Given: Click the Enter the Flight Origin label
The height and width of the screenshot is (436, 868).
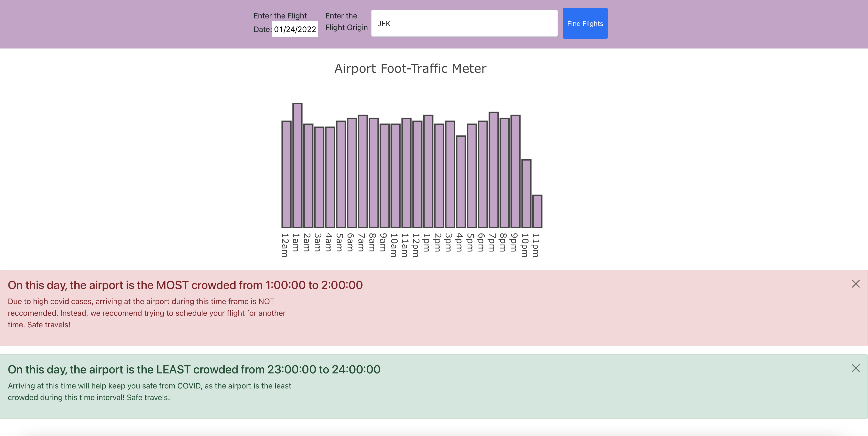Looking at the screenshot, I should coord(346,22).
